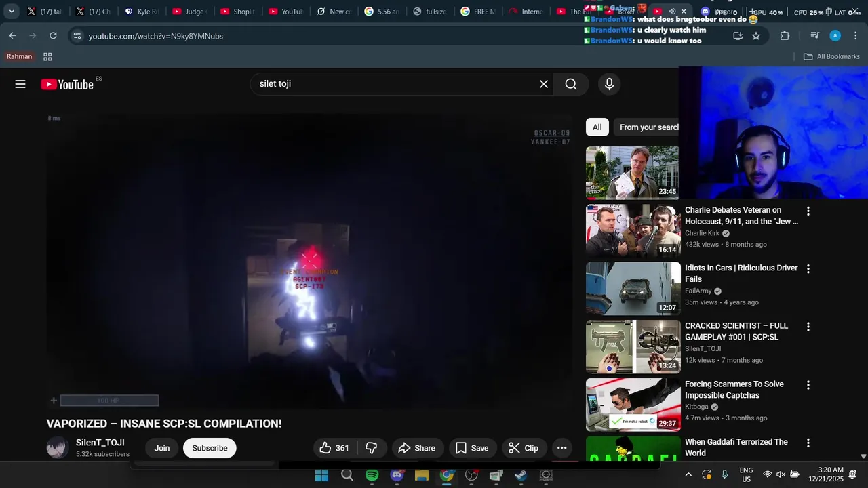The width and height of the screenshot is (868, 488).
Task: Dislike the video with thumbs down
Action: tap(372, 448)
